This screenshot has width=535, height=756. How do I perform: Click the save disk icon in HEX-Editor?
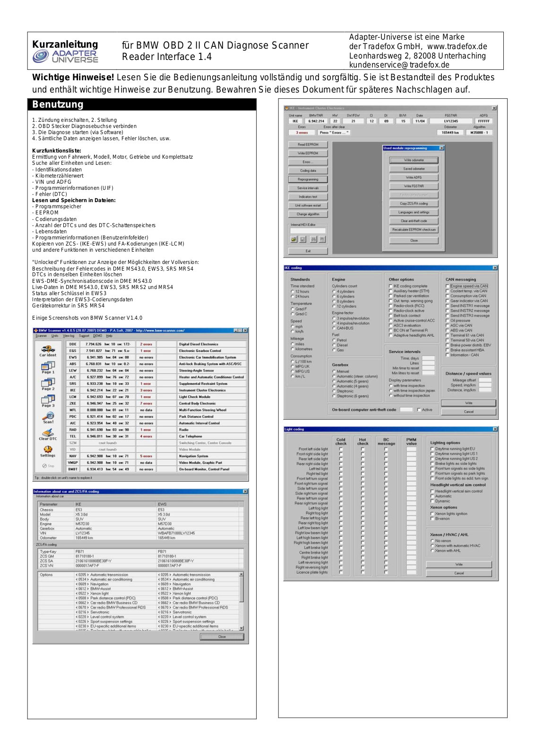(x=303, y=239)
